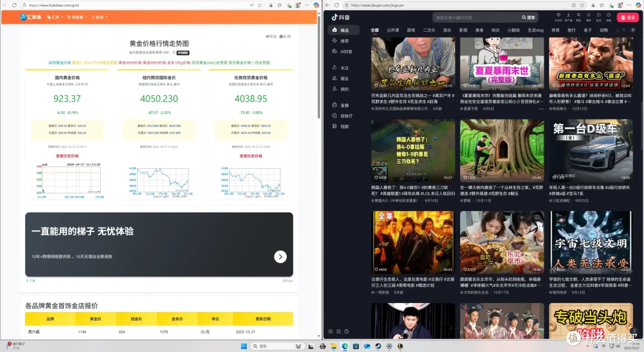Select the 音乐 category tab

(x=447, y=30)
